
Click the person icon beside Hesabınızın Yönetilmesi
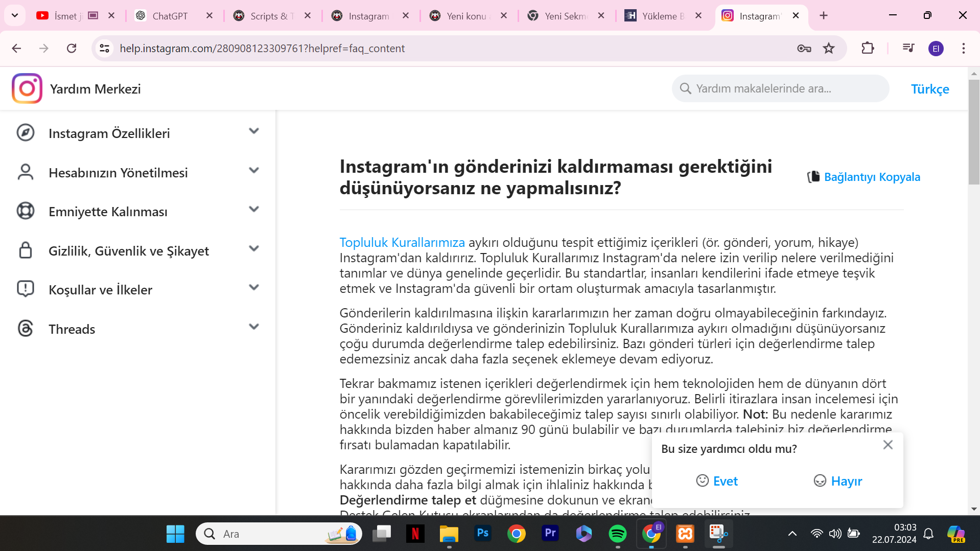[26, 172]
